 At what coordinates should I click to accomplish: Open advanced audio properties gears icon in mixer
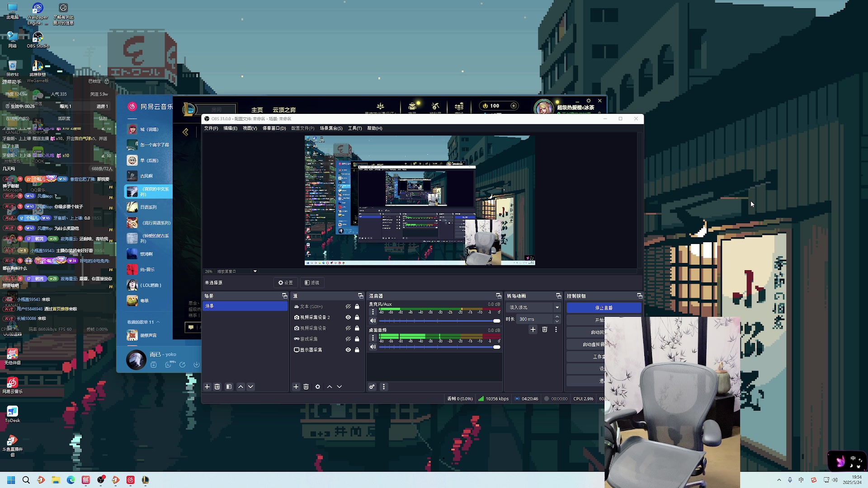[372, 387]
